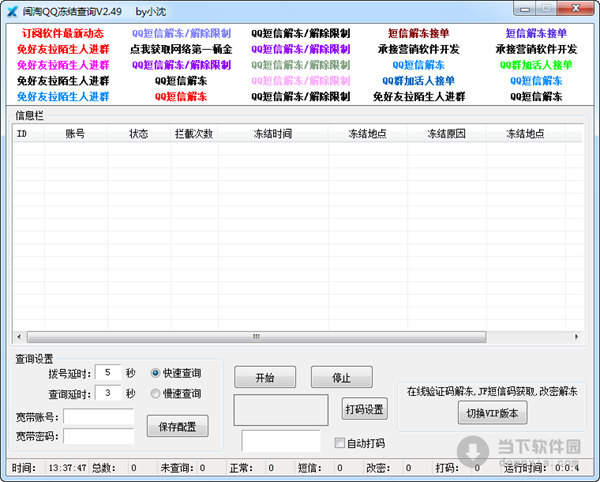Click the blue X application icon in title bar
The image size is (600, 482).
pyautogui.click(x=12, y=11)
